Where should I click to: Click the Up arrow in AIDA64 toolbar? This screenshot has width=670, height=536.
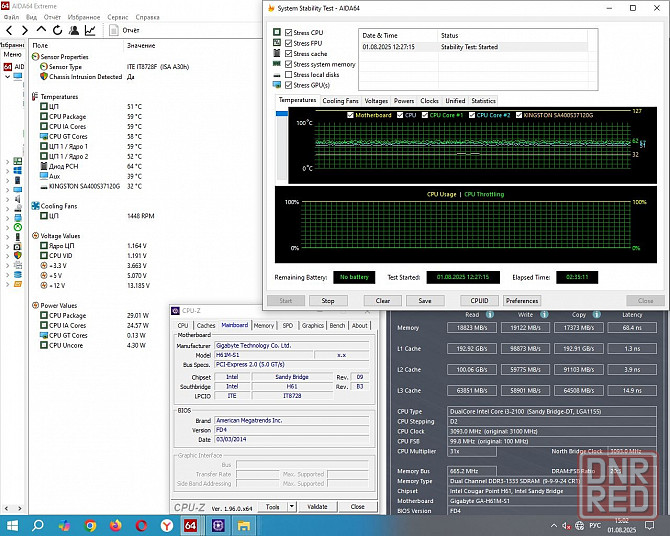point(41,29)
